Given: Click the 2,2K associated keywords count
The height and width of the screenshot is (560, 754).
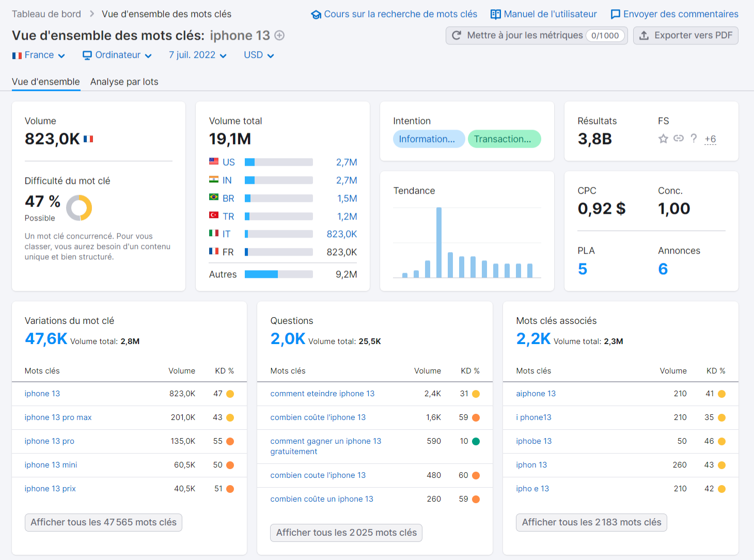Looking at the screenshot, I should point(533,339).
